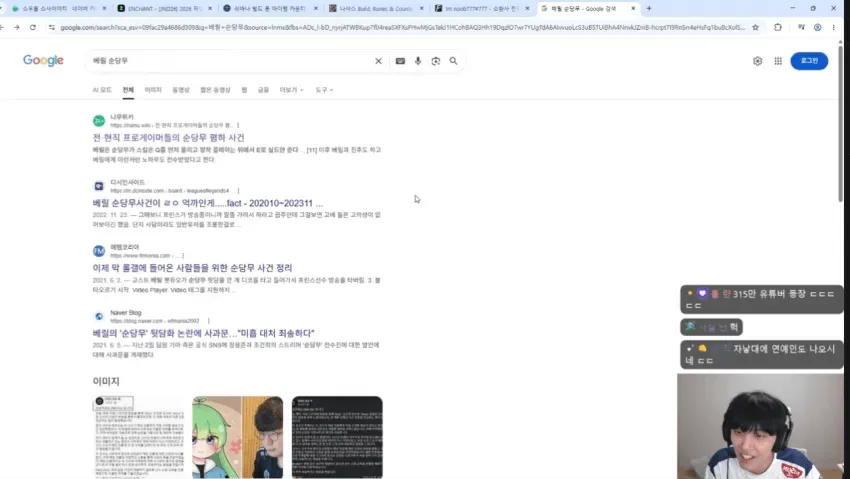Switch to AI 모드 tab

click(102, 90)
